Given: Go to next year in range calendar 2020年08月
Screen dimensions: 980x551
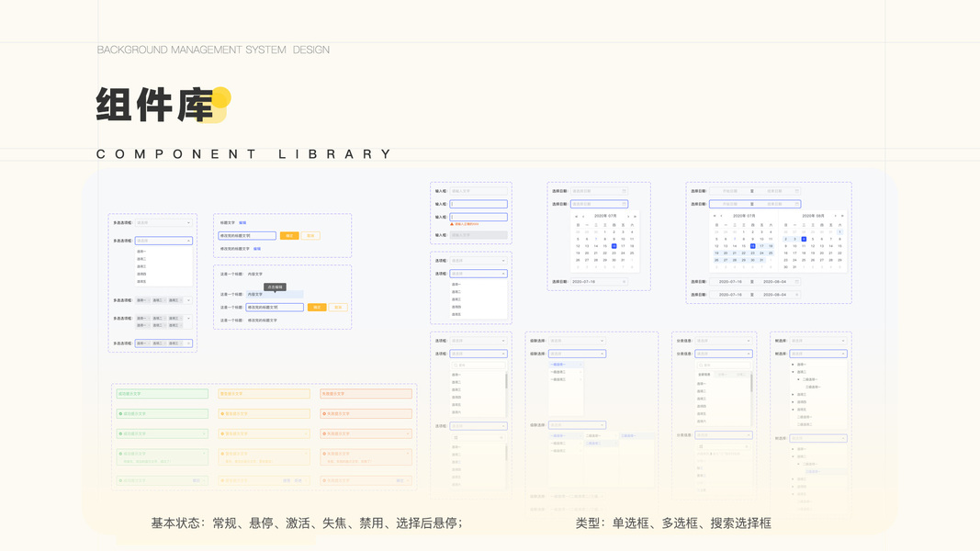Looking at the screenshot, I should click(842, 216).
